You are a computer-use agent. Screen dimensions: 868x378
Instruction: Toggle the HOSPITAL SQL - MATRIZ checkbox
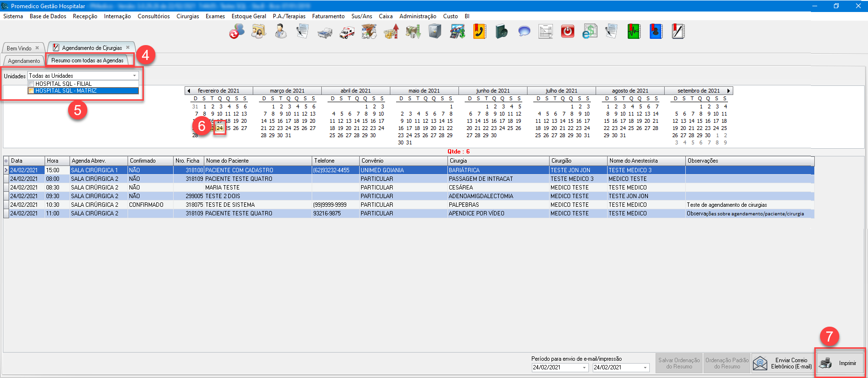point(31,91)
